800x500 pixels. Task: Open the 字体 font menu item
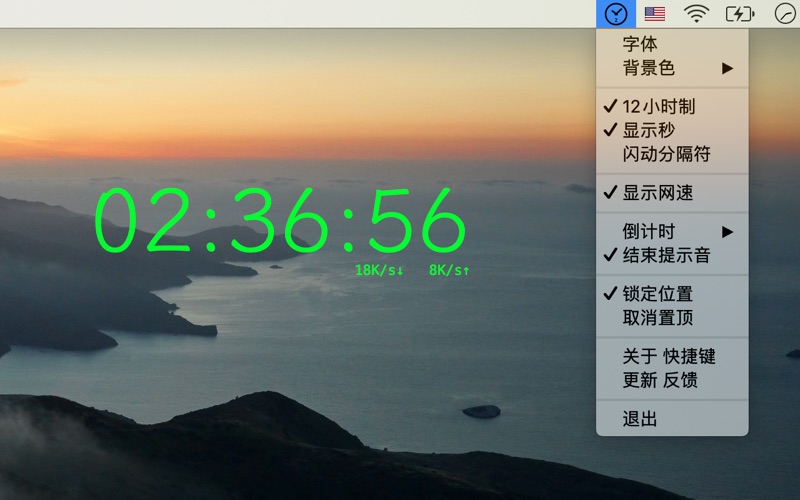(672, 44)
